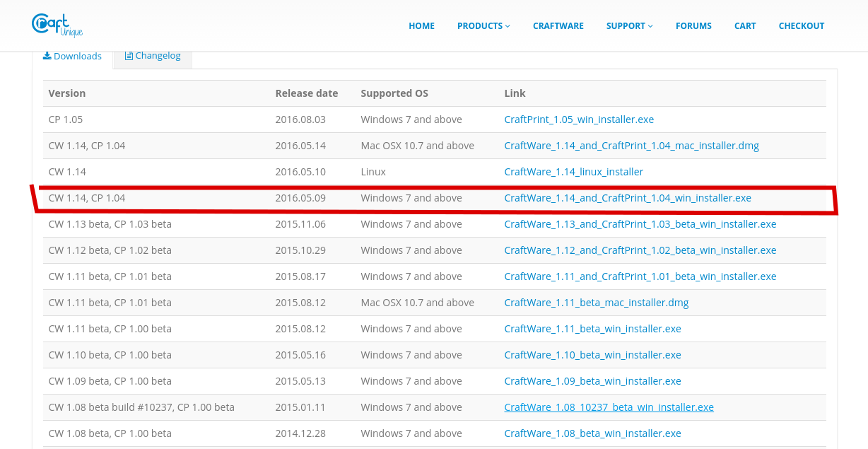Expand the Support dropdown menu
This screenshot has height=449, width=868.
click(629, 26)
